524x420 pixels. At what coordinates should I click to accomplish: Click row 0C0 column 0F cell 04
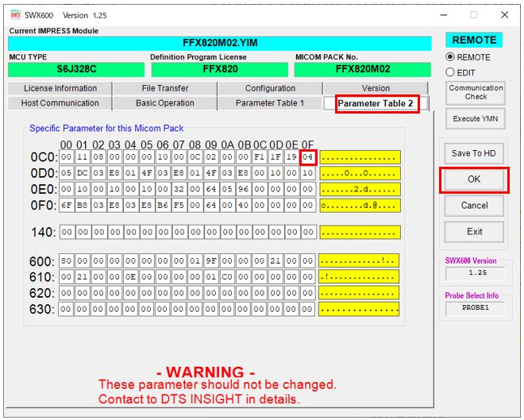tap(308, 156)
